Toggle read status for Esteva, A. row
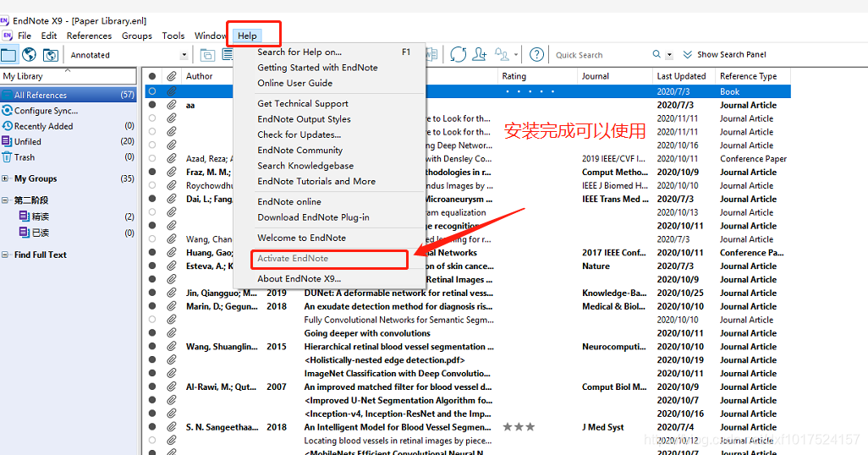The width and height of the screenshot is (868, 455). (152, 266)
